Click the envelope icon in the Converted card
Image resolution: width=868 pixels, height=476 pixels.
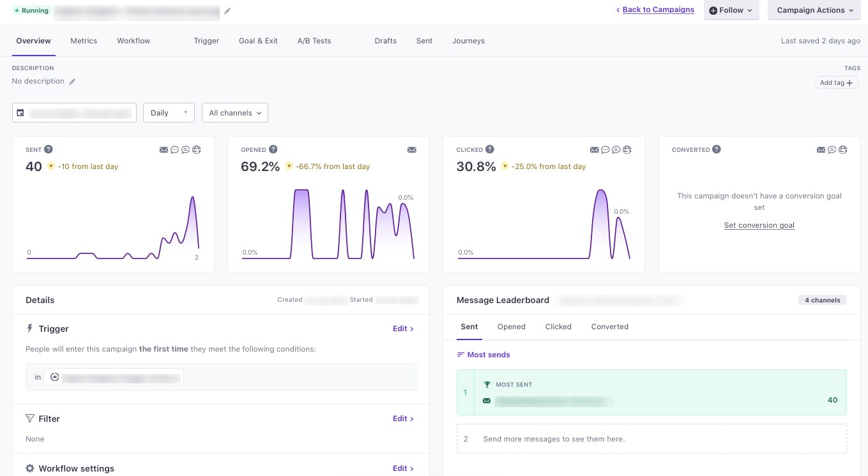(821, 150)
